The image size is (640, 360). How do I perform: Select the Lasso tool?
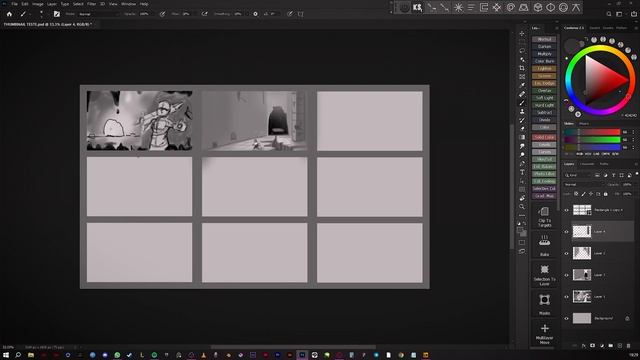click(x=522, y=51)
